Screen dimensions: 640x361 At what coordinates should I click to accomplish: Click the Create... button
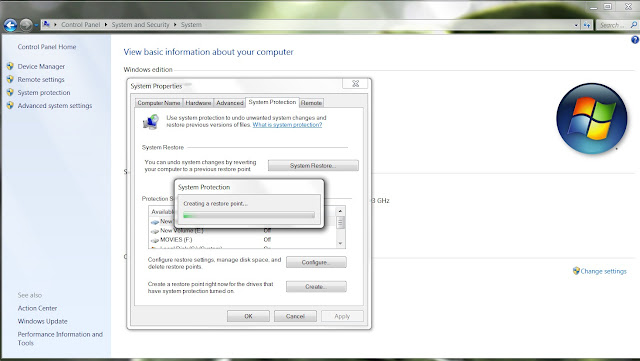(316, 287)
